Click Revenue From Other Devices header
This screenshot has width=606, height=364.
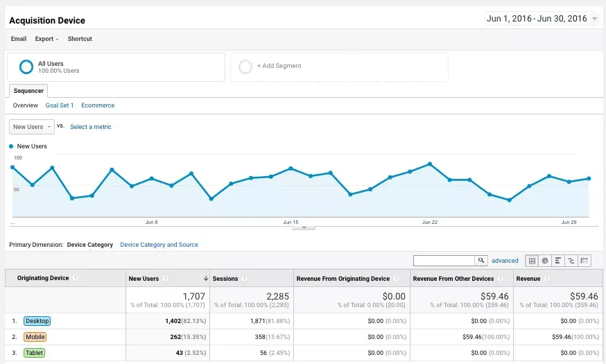pos(453,279)
